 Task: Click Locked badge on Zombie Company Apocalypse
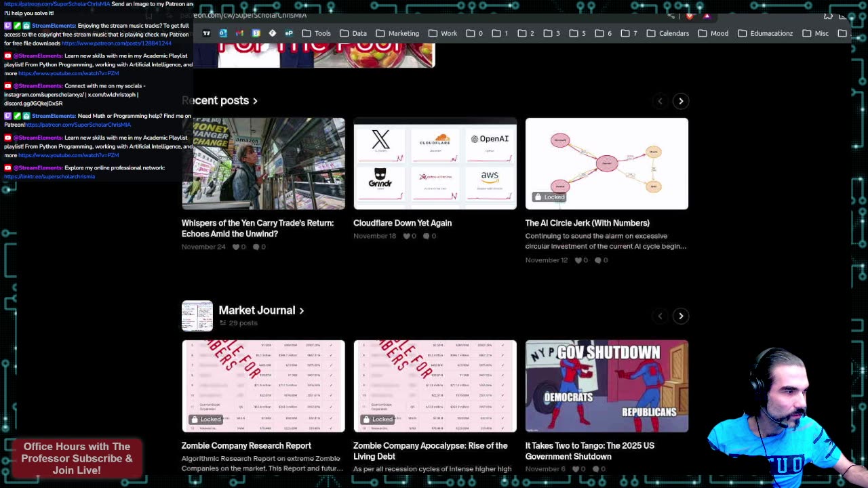pyautogui.click(x=378, y=420)
